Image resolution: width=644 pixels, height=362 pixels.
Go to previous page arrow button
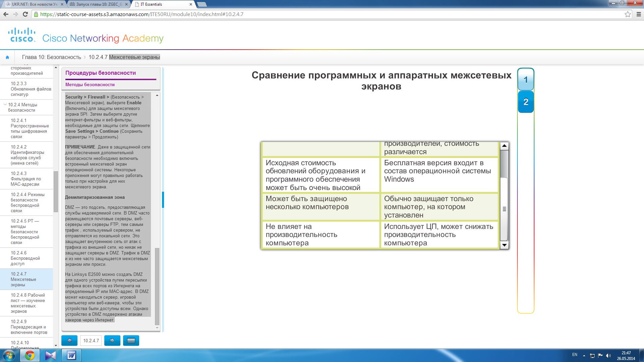pos(69,341)
